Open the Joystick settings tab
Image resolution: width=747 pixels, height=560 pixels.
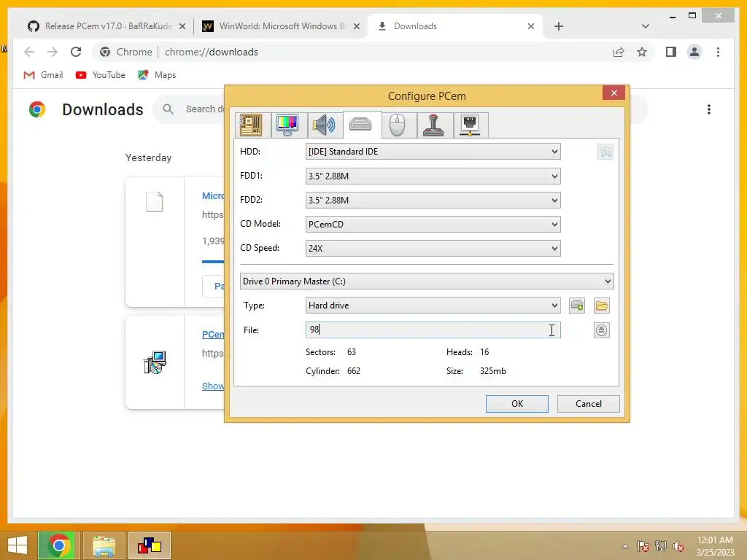[x=433, y=125]
